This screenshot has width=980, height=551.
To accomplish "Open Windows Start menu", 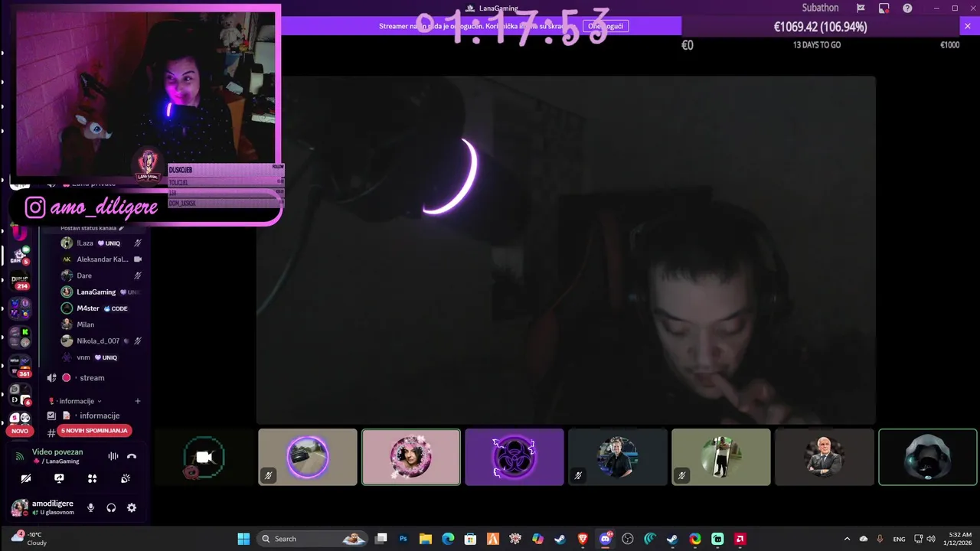I will (243, 539).
